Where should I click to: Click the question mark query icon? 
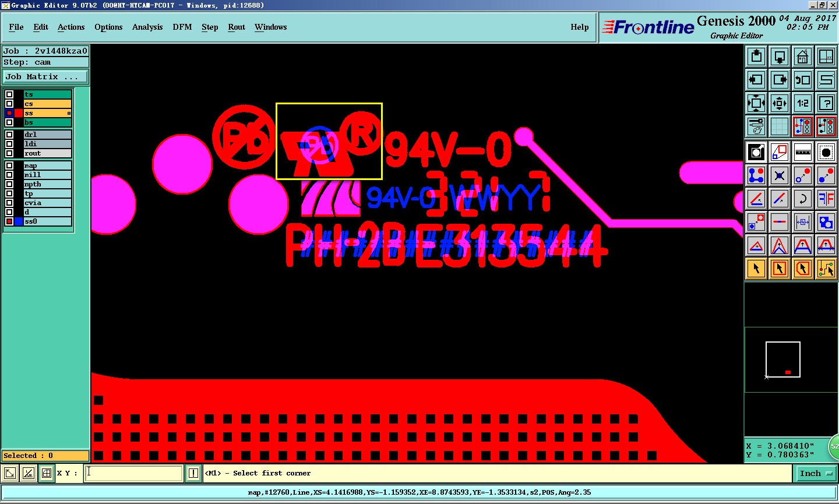pos(826,103)
